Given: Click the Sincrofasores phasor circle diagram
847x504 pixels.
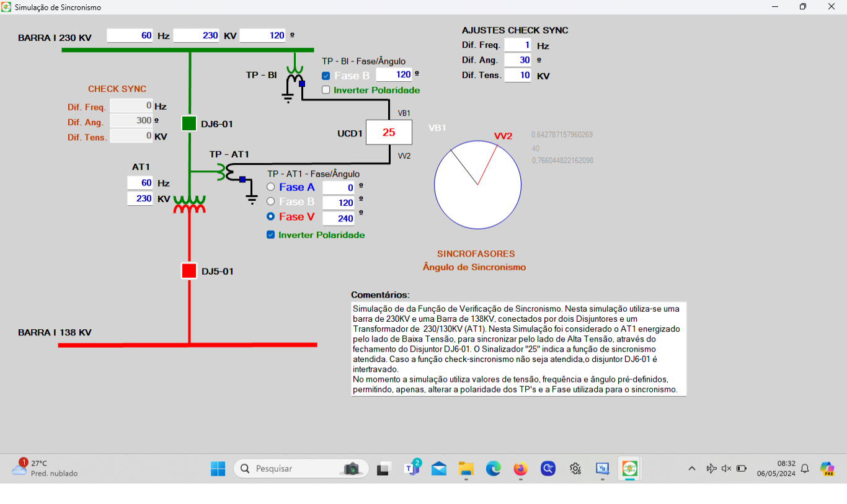Looking at the screenshot, I should point(477,184).
